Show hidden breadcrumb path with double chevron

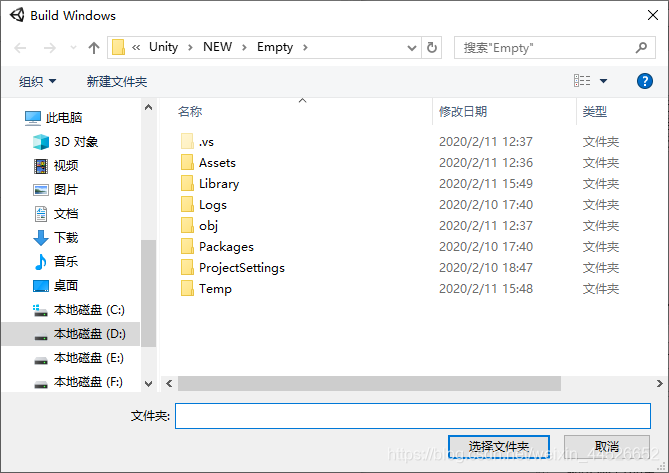[x=136, y=47]
